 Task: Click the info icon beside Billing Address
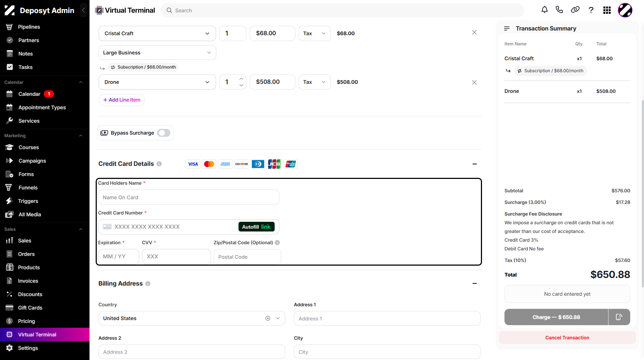pyautogui.click(x=148, y=284)
